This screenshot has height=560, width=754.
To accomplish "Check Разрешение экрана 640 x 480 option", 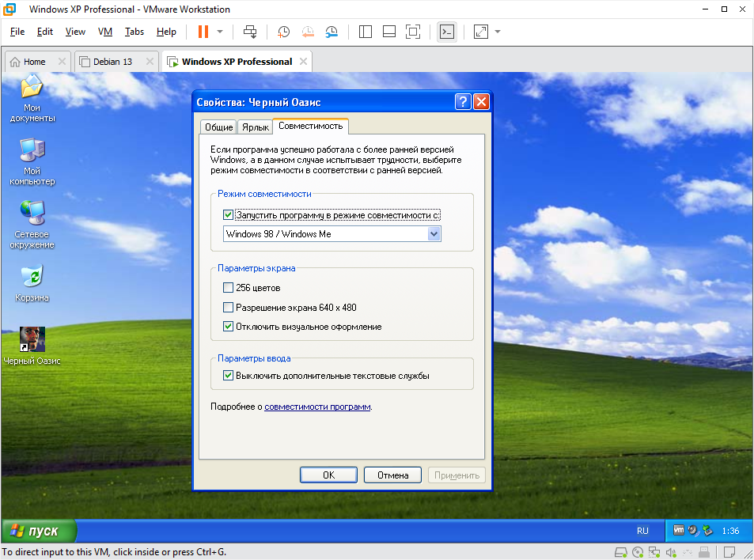I will tap(229, 308).
